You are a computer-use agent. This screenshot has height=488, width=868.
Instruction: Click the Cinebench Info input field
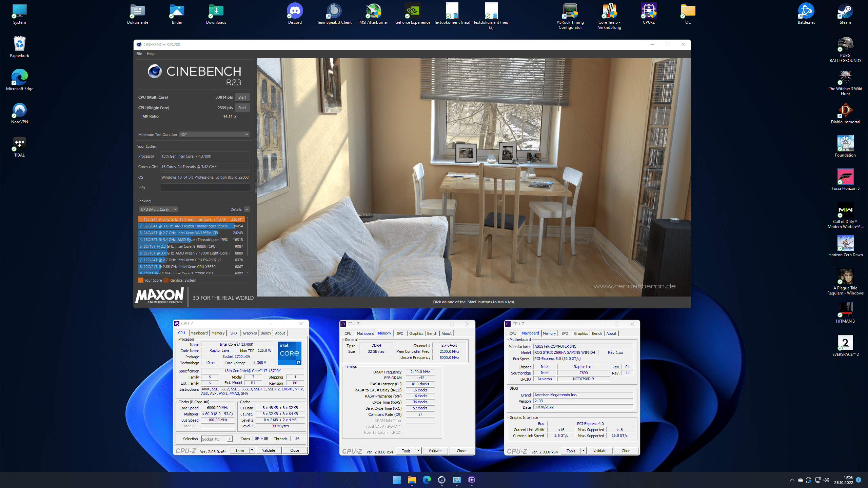click(x=205, y=188)
